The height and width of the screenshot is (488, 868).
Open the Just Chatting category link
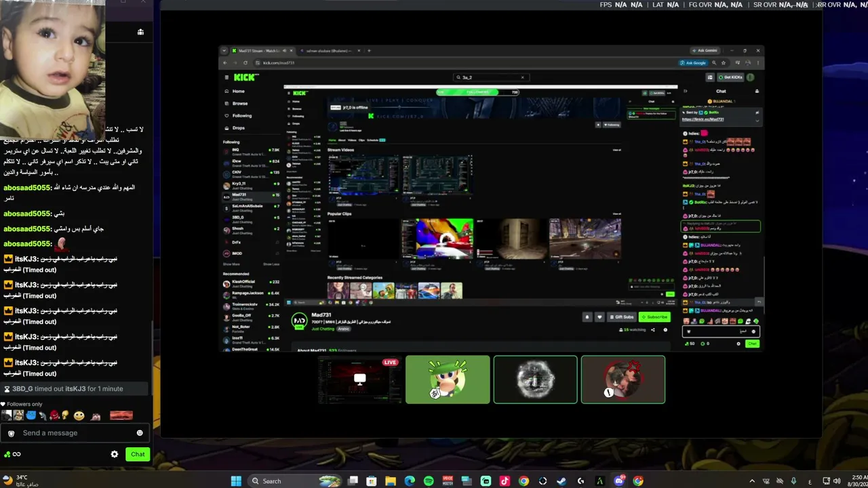click(323, 329)
